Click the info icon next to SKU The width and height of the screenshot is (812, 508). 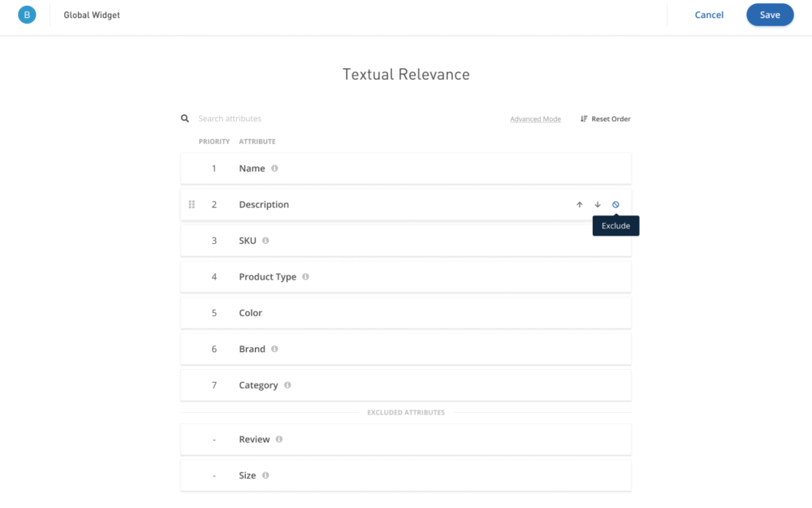click(266, 241)
